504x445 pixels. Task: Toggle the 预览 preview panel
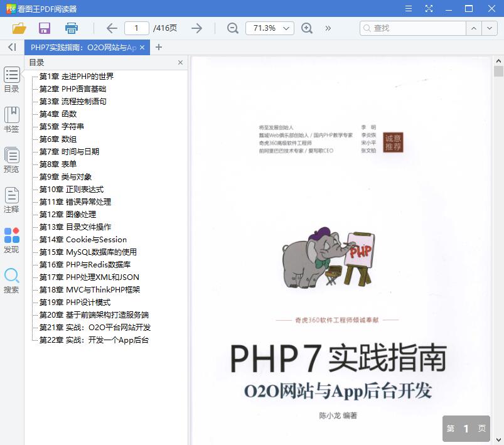point(11,159)
